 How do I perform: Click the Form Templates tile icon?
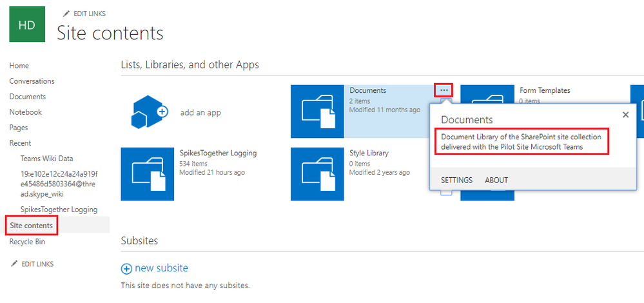487,94
